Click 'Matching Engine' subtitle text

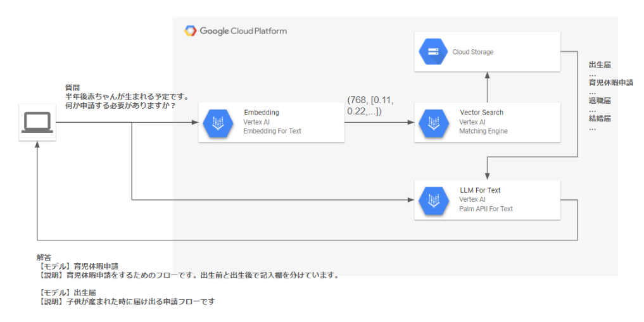pos(483,131)
